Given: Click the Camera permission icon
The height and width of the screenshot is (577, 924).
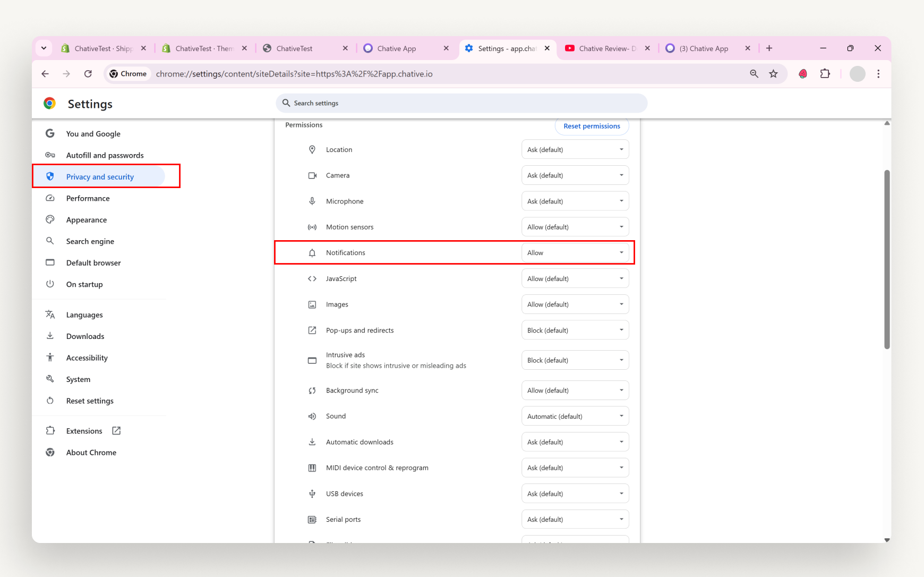Looking at the screenshot, I should [312, 175].
